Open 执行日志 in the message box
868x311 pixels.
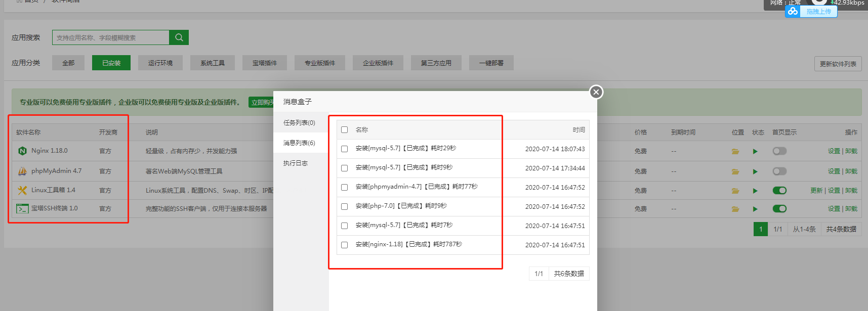[x=301, y=163]
